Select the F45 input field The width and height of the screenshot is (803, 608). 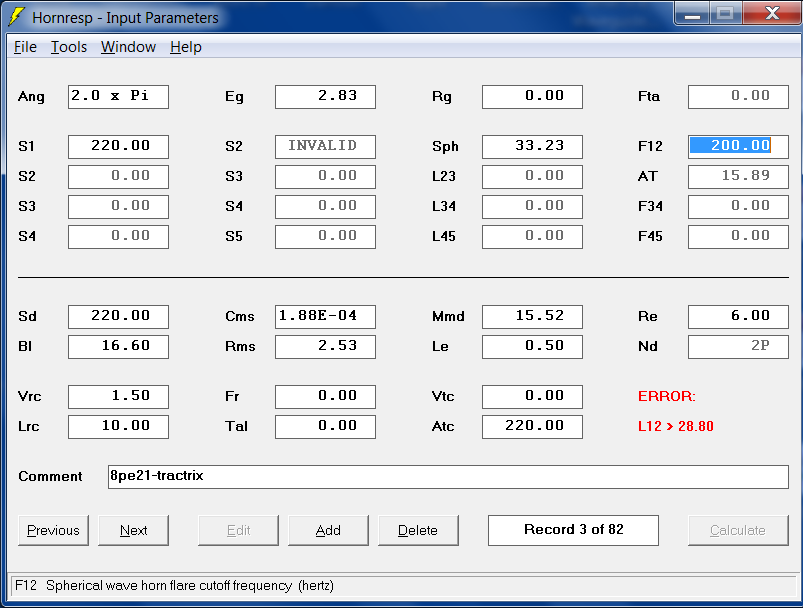tap(738, 237)
